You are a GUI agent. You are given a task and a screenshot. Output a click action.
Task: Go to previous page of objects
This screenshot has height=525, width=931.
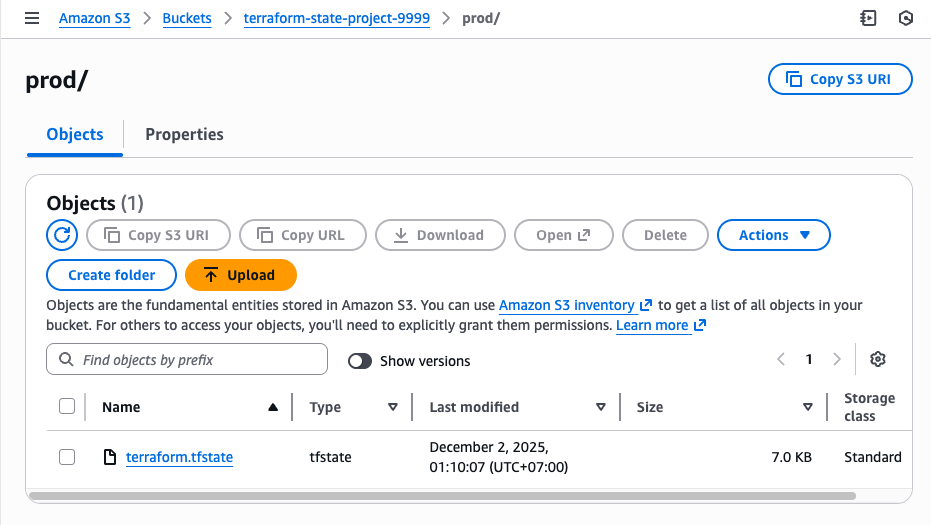coord(782,360)
